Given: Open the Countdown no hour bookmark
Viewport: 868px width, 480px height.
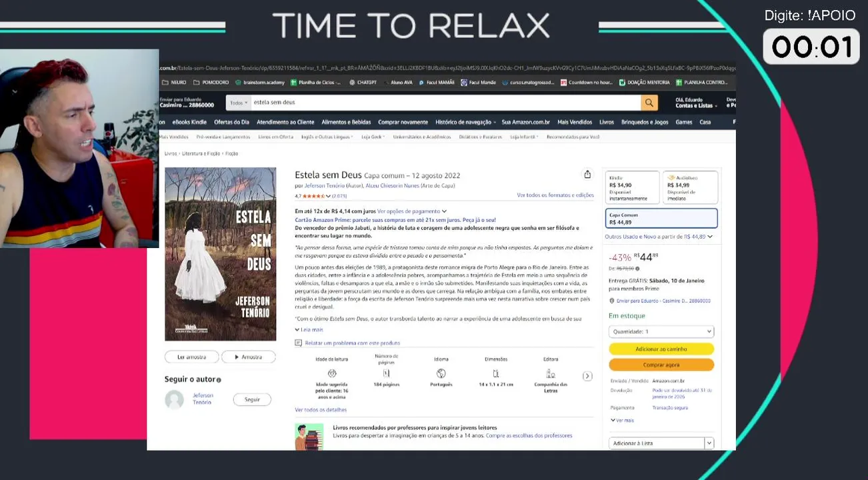Looking at the screenshot, I should coord(587,83).
